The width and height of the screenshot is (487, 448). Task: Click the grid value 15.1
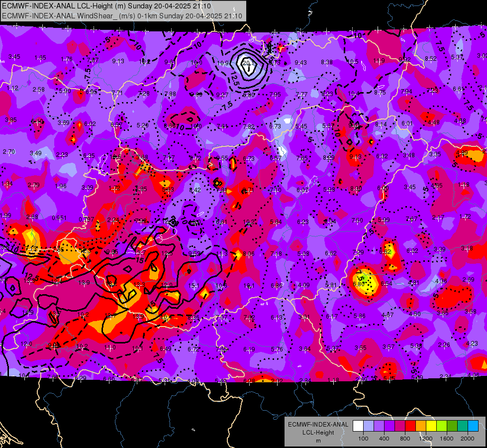[194, 285]
